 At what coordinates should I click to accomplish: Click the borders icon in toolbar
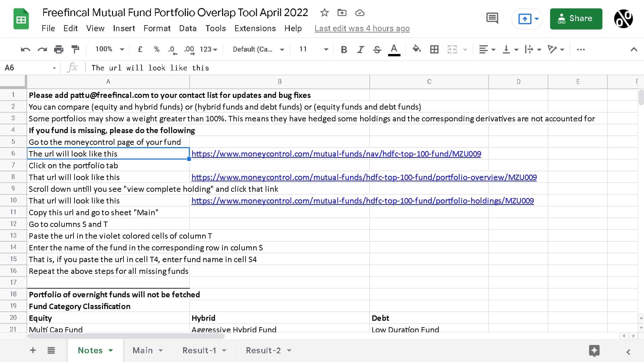(x=435, y=49)
